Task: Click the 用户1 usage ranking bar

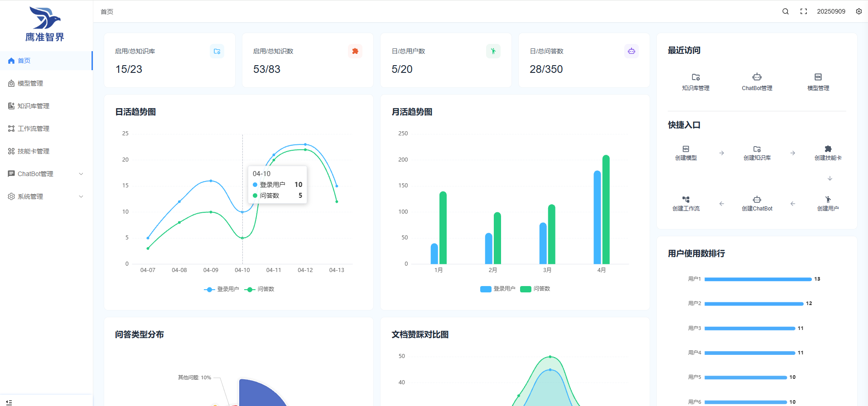Action: coord(757,279)
